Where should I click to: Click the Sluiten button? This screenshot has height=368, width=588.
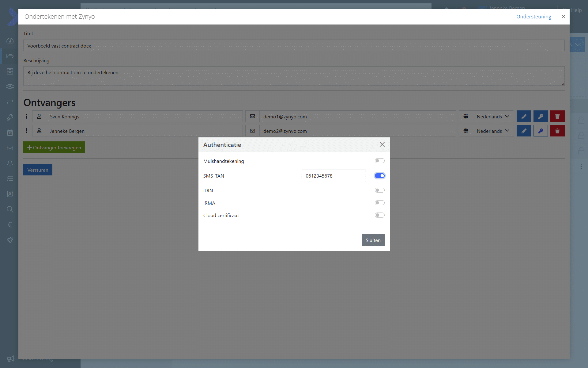[373, 240]
